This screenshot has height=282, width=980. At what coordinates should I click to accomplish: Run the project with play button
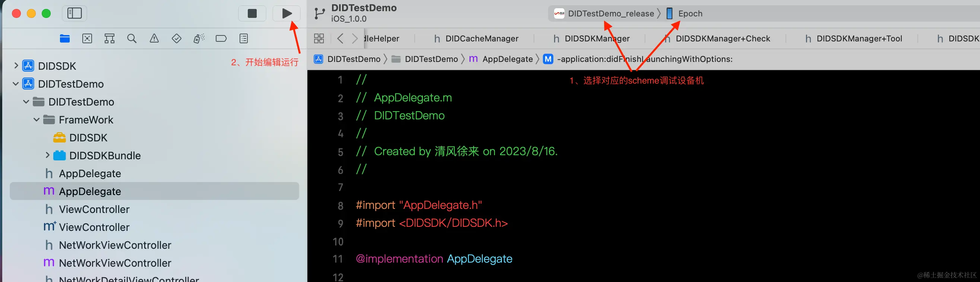(x=287, y=13)
